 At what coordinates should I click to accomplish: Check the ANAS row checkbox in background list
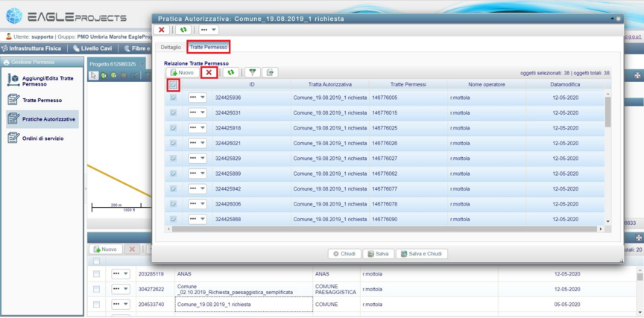(x=96, y=274)
